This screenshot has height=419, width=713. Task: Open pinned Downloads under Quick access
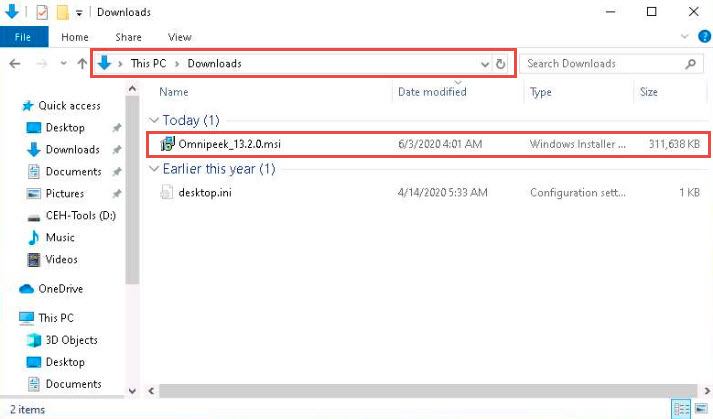click(72, 150)
